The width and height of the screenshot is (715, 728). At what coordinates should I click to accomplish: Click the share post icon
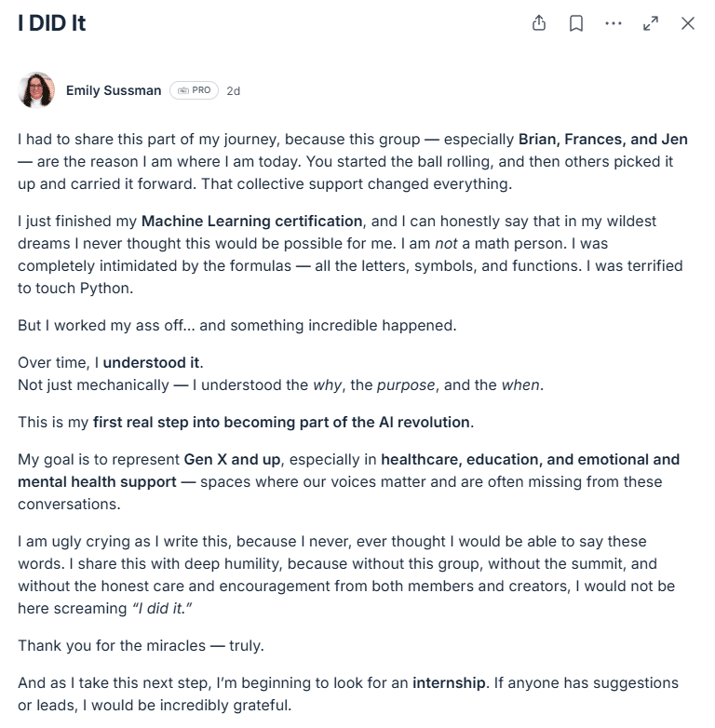[539, 23]
